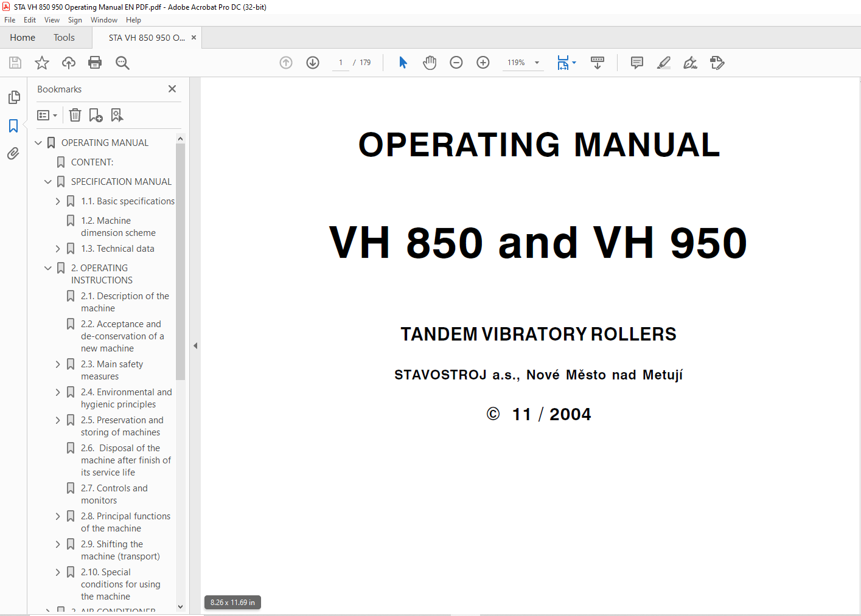The width and height of the screenshot is (861, 616).
Task: Choose the Selection arrow tool
Action: point(403,63)
